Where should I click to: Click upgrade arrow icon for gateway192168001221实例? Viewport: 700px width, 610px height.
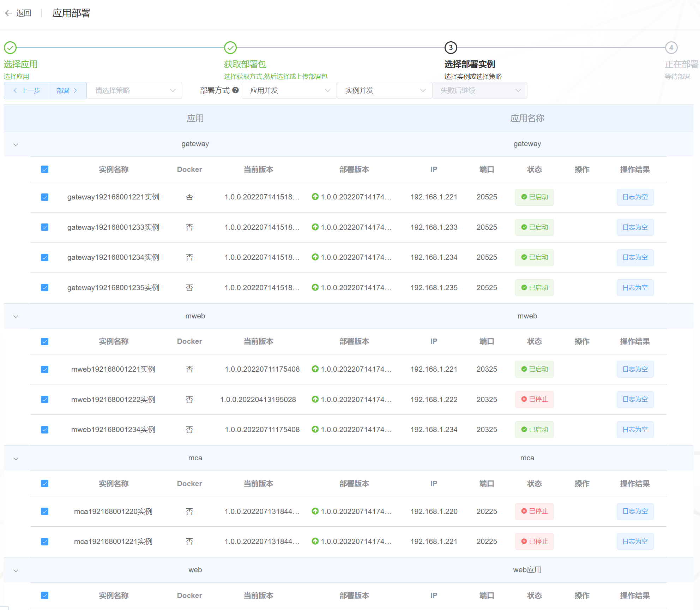click(315, 197)
